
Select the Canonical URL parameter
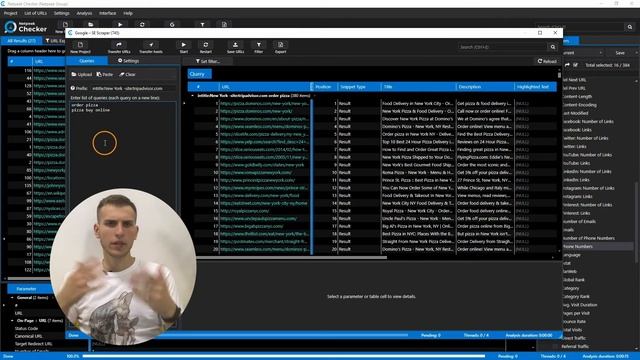point(29,336)
